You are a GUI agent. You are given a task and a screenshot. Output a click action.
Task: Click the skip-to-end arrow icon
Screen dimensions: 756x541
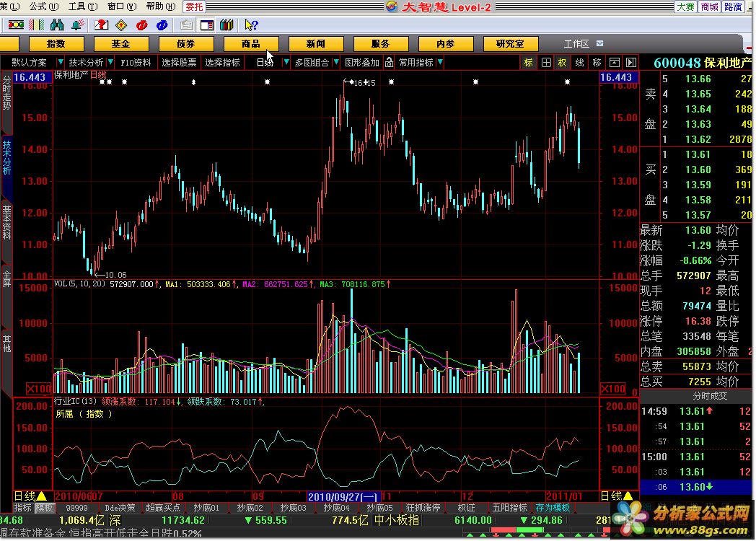click(x=630, y=62)
